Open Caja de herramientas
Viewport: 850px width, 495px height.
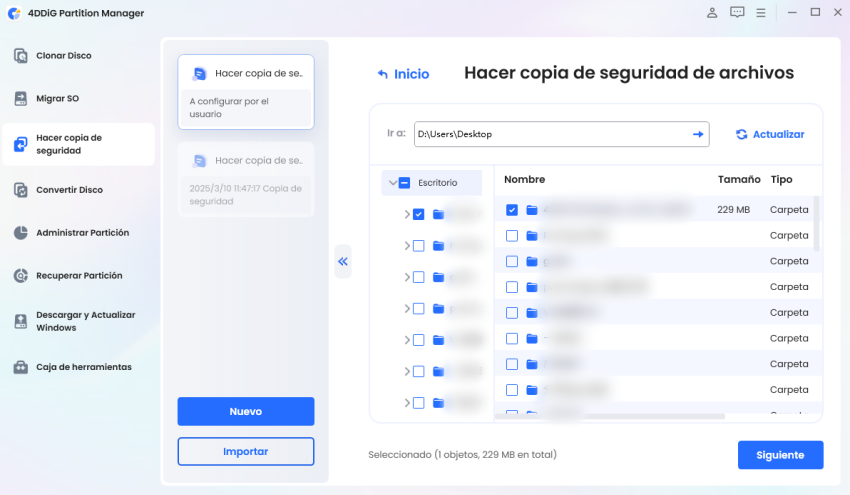coord(84,367)
